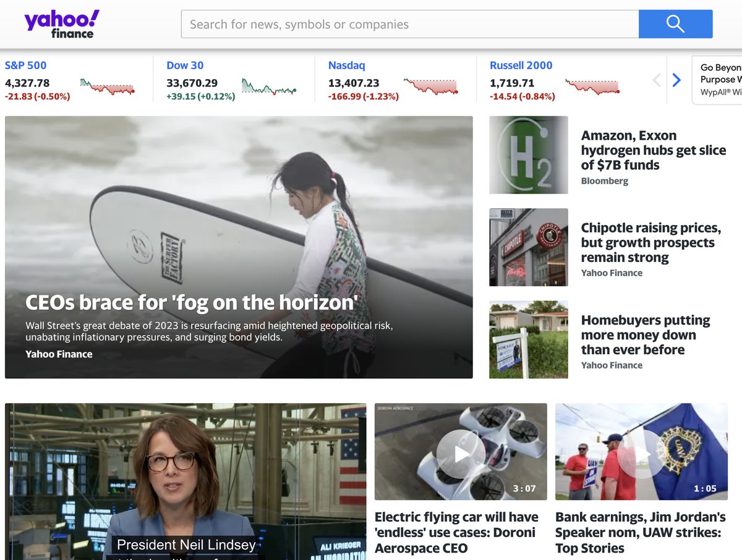Click the blue search magnifier button
742x560 pixels.
tap(675, 24)
